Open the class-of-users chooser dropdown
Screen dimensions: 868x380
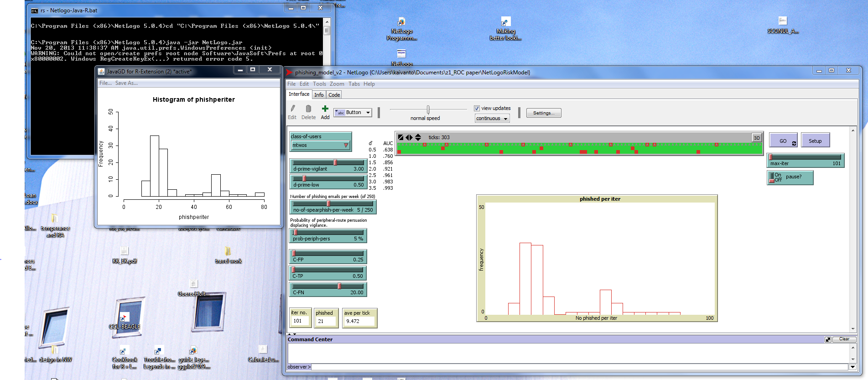coord(320,146)
